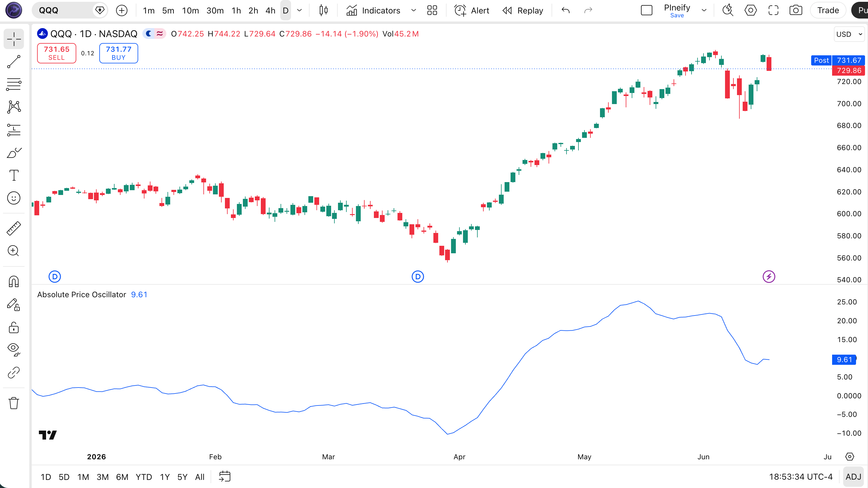Screen dimensions: 868x488
Task: Click the 731.77 BUY button
Action: [x=119, y=53]
